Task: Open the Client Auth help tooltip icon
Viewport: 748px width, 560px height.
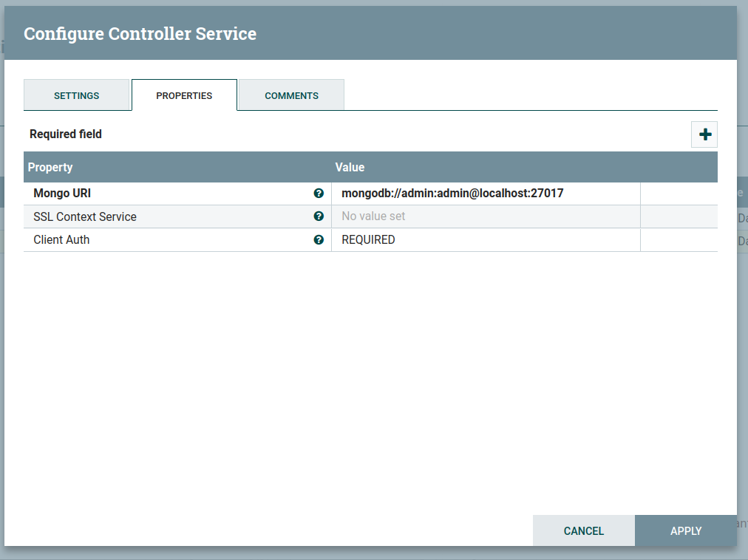Action: click(x=319, y=240)
